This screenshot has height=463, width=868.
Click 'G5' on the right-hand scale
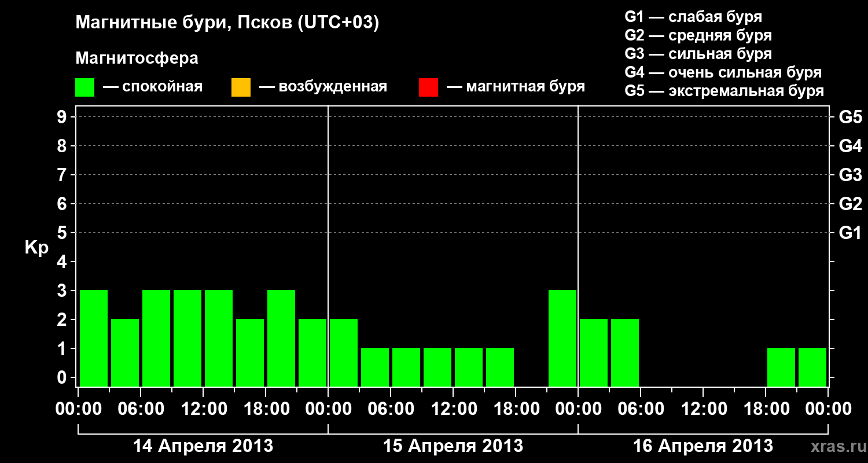pos(850,117)
